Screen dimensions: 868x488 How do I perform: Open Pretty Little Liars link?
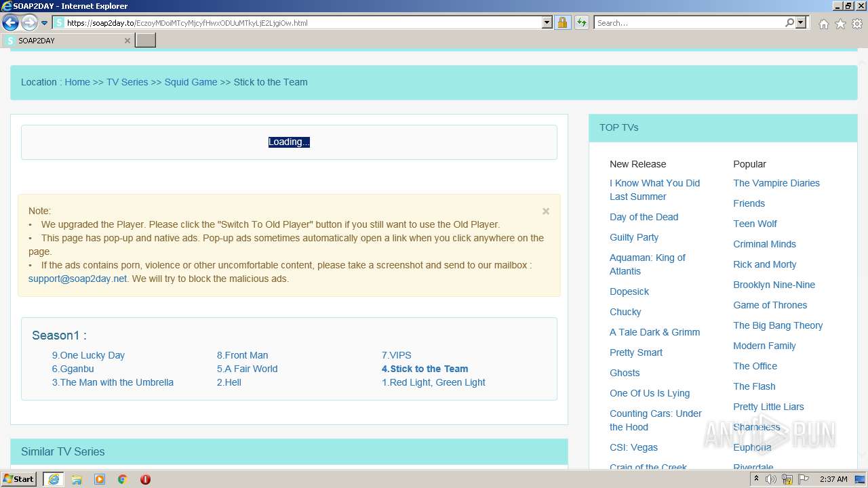(768, 407)
